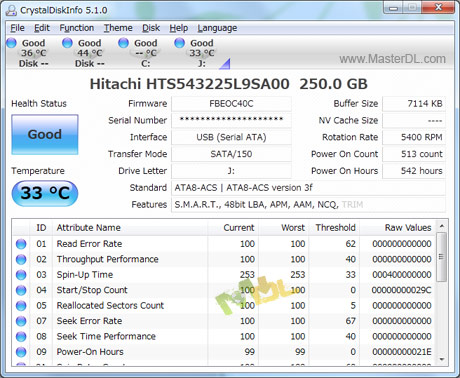
Task: Open the Help menu
Action: [179, 28]
